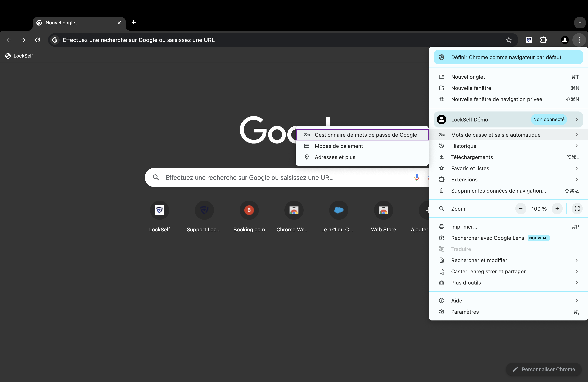The image size is (588, 382).
Task: Expand the Historique submenu
Action: click(x=508, y=146)
